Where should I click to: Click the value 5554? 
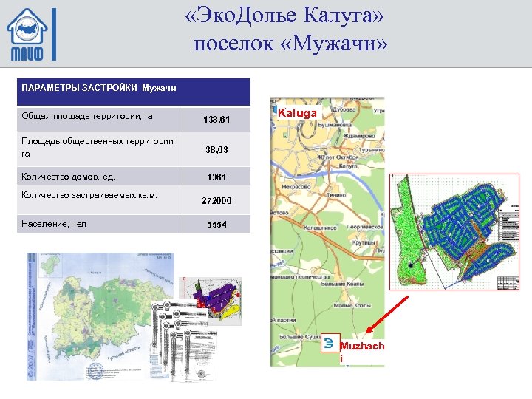[x=216, y=225]
